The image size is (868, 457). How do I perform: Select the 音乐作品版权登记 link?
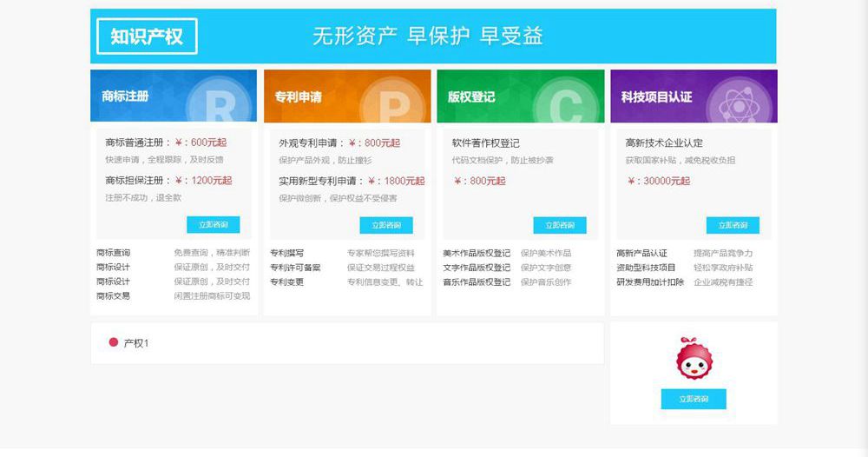pyautogui.click(x=477, y=282)
